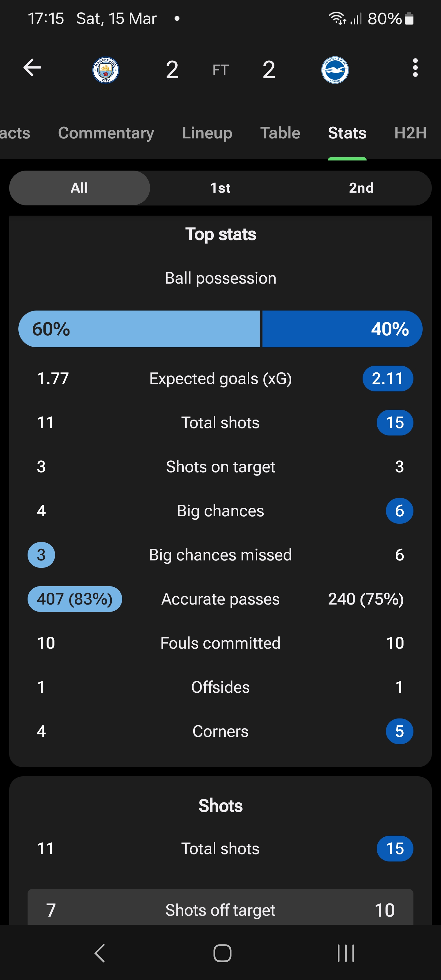Screen dimensions: 441x980
Task: Tap the Shots off target row
Action: (x=220, y=909)
